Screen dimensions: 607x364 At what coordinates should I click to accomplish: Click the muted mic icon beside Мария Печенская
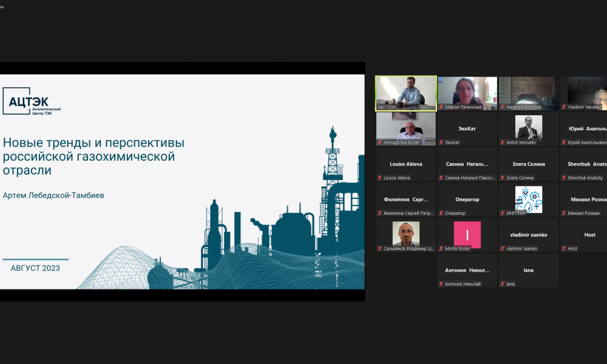click(441, 107)
